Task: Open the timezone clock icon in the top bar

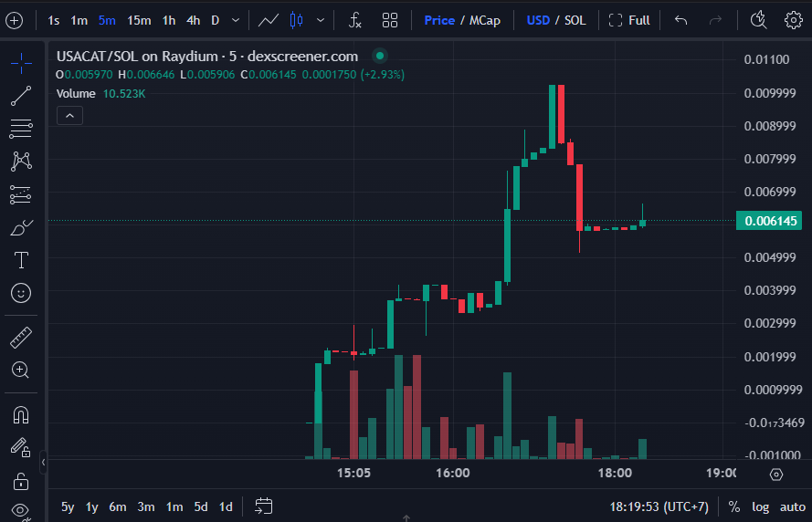Action: click(758, 21)
